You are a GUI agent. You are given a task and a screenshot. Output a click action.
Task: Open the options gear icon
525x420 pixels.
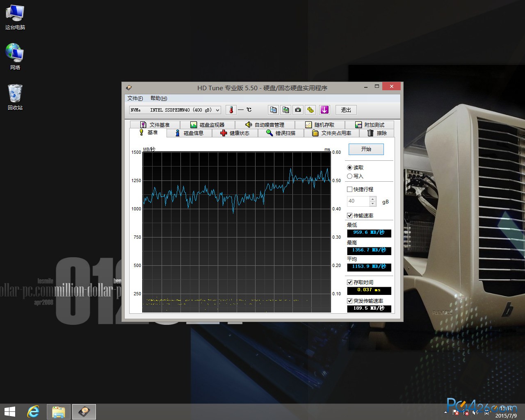310,110
